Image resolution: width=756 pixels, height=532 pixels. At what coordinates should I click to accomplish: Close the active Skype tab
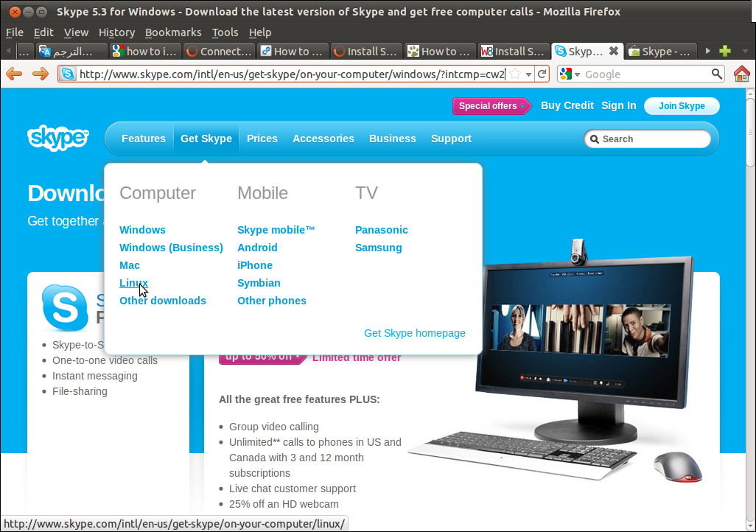[x=613, y=51]
